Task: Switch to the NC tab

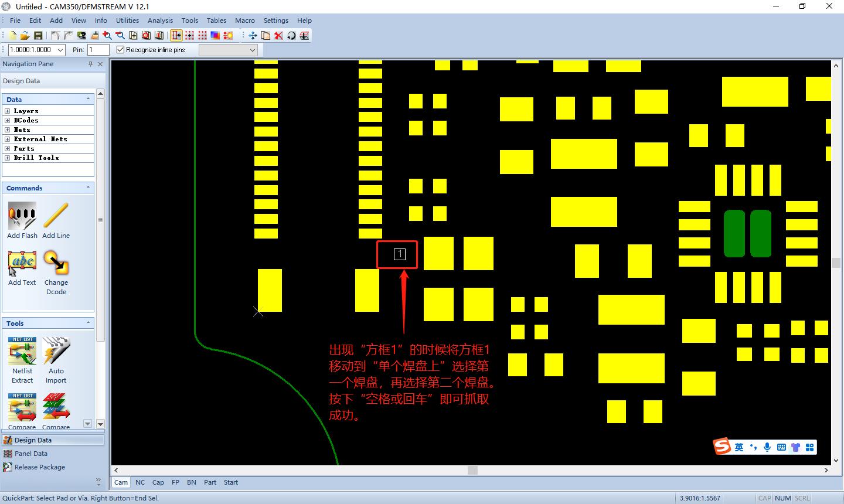Action: coord(140,482)
